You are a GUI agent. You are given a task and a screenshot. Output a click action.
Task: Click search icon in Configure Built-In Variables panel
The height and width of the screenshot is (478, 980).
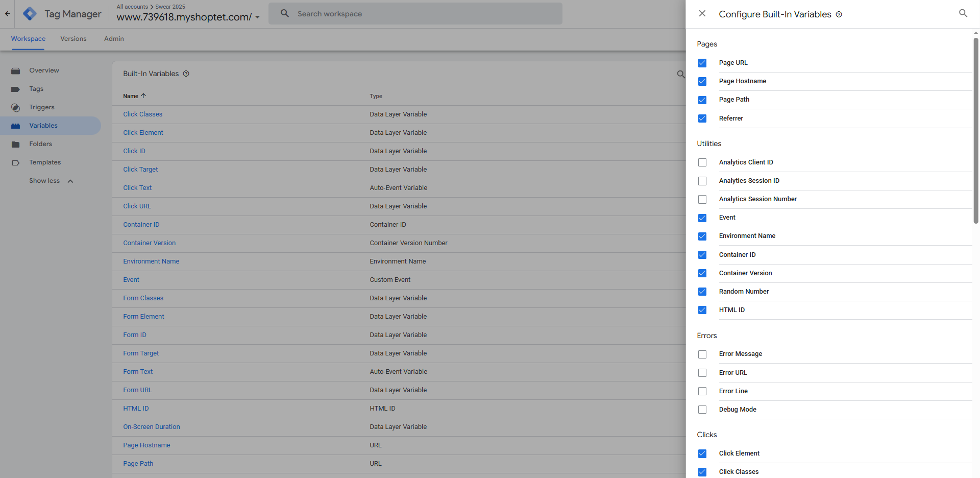(x=963, y=13)
